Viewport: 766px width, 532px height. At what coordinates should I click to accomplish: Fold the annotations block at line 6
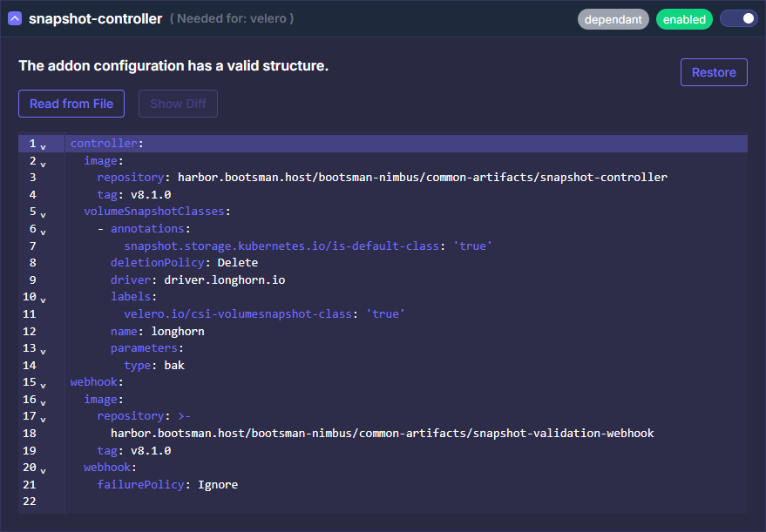(x=44, y=231)
